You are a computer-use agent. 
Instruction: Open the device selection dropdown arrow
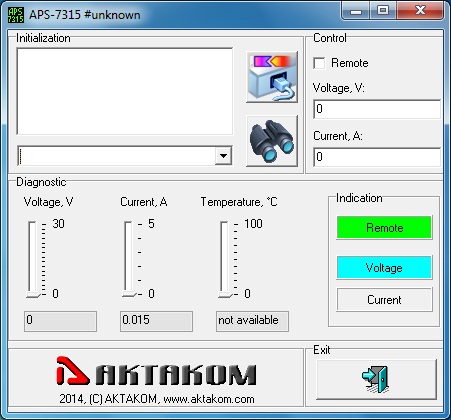[x=223, y=156]
